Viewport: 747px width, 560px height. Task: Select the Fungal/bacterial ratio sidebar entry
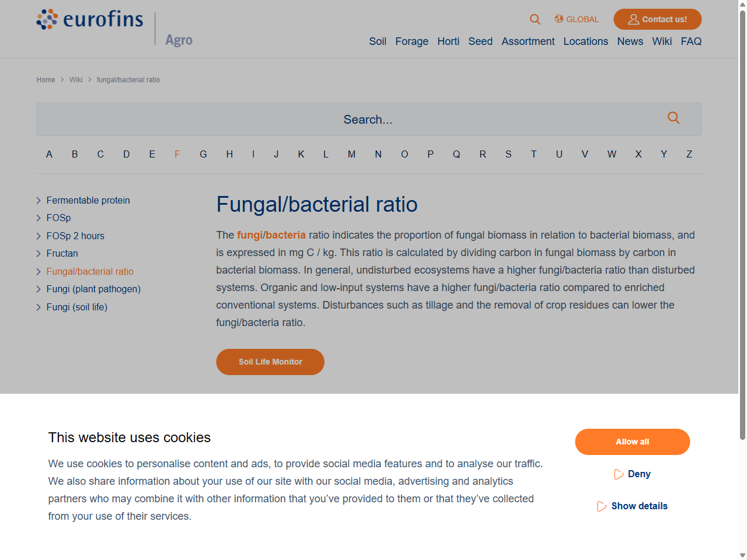[x=90, y=272]
